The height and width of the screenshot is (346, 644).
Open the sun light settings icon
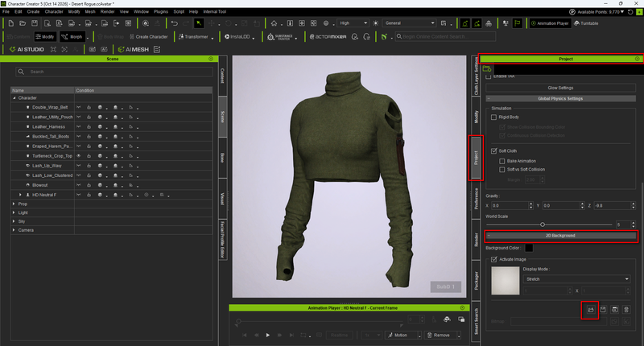(x=375, y=23)
